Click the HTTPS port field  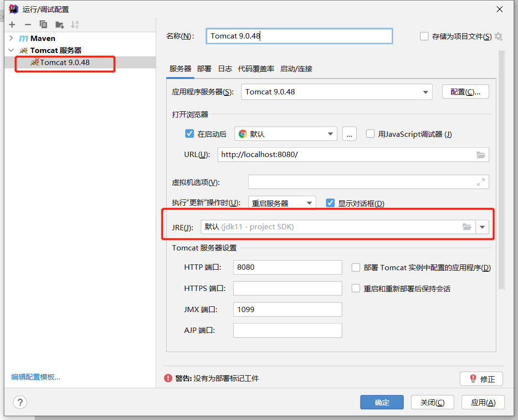287,288
